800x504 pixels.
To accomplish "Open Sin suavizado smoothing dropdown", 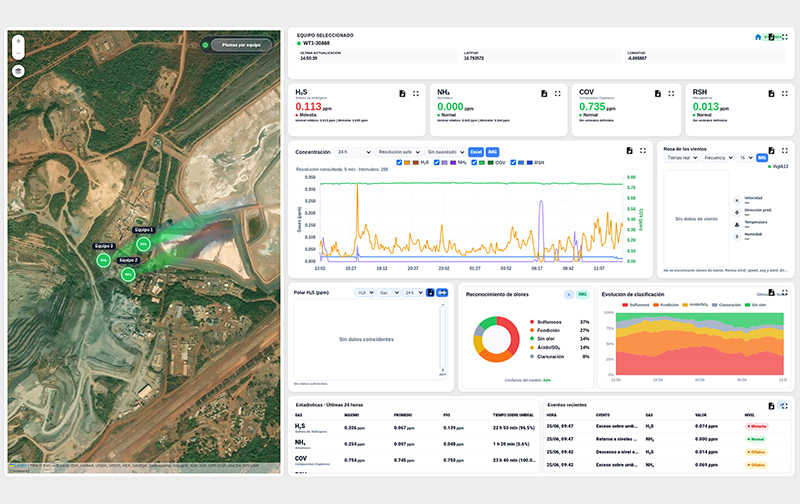I will pos(445,152).
